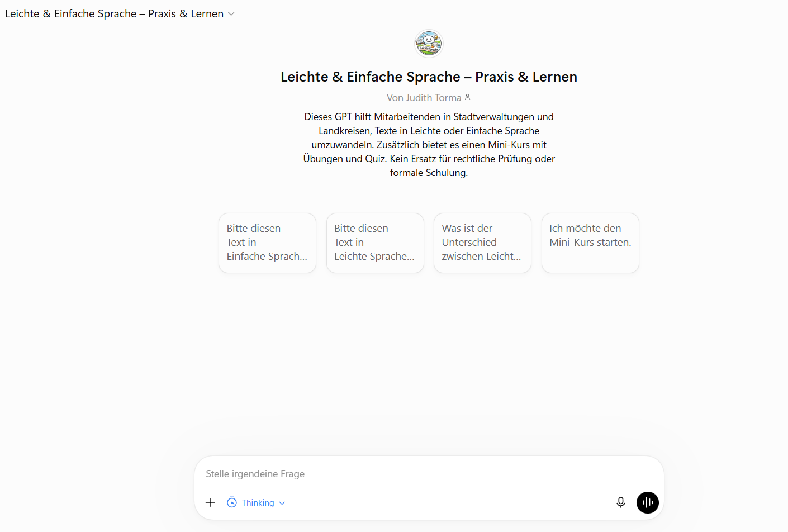Choose prompt Was ist der Unterschied zwischen Leicht
This screenshot has width=788, height=532.
point(482,243)
